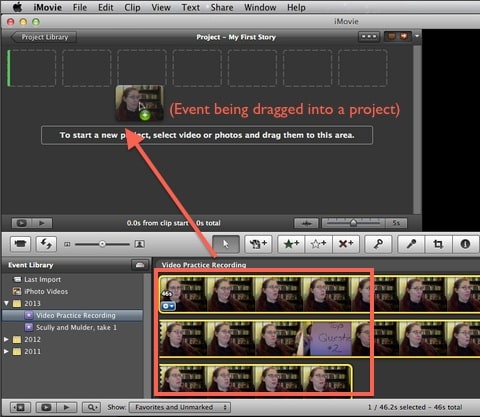Select Video Practice Recording event
This screenshot has height=417, width=480.
pos(73,315)
